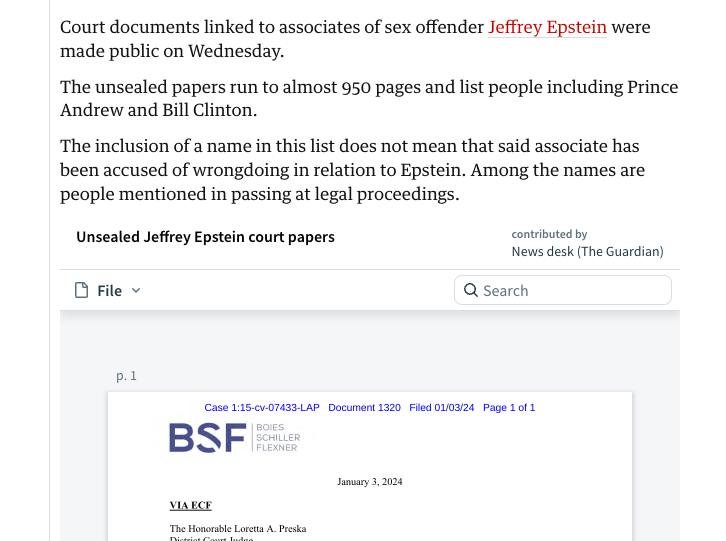Click the Filed 01/03/24 header text
The height and width of the screenshot is (541, 726).
442,408
